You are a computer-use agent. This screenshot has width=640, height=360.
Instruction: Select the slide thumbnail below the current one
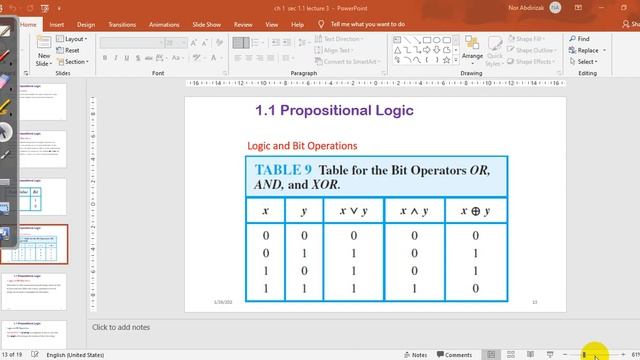34,291
